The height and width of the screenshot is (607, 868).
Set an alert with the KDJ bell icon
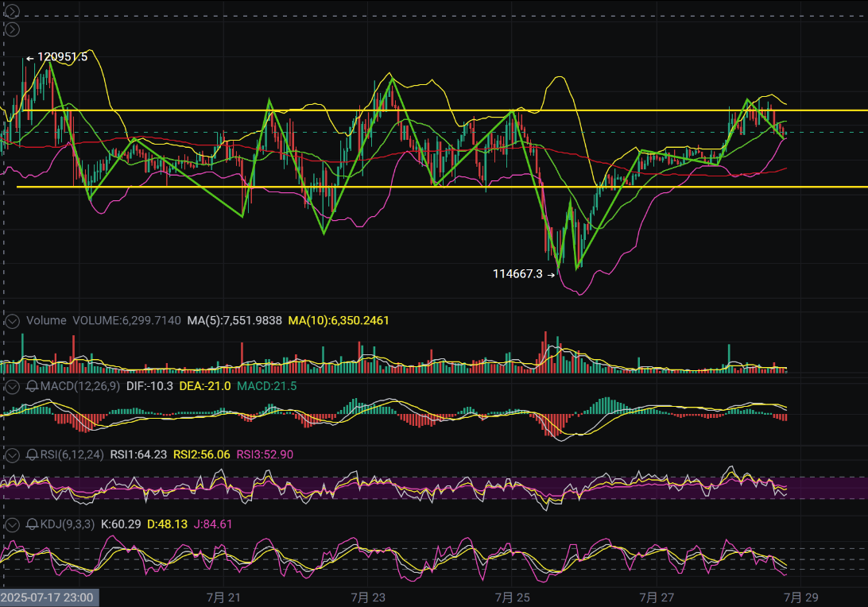tap(32, 524)
